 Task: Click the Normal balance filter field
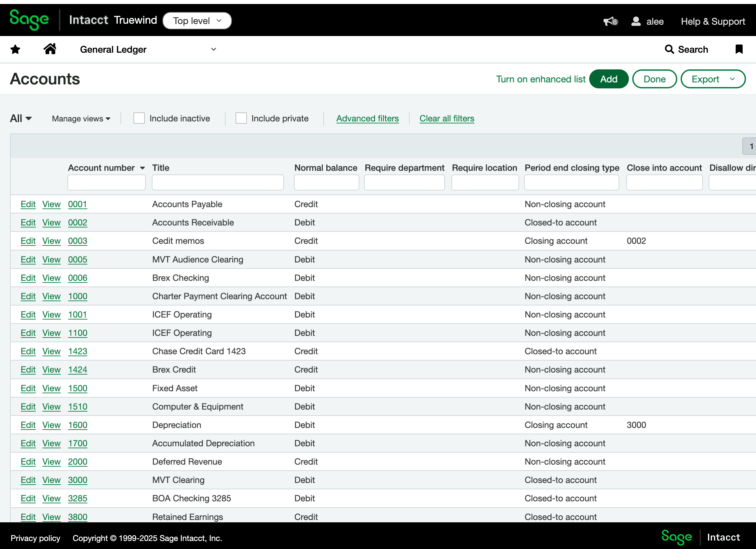[326, 182]
